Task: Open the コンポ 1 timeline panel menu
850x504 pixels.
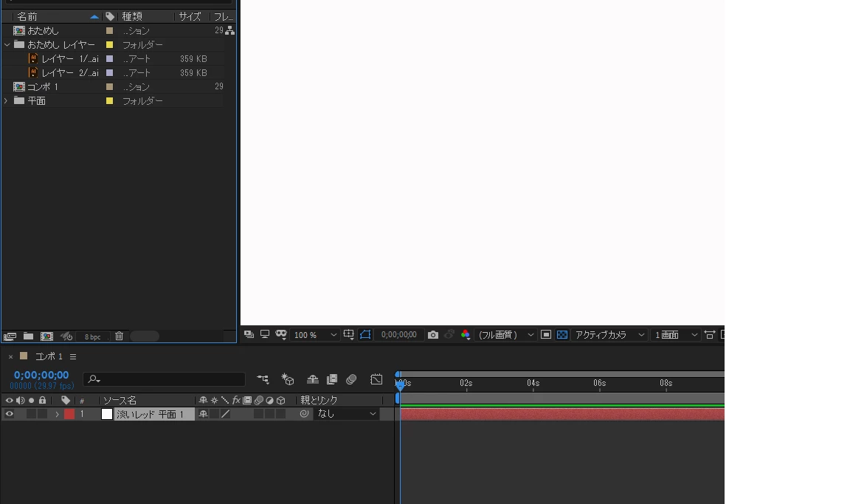Action: [72, 356]
